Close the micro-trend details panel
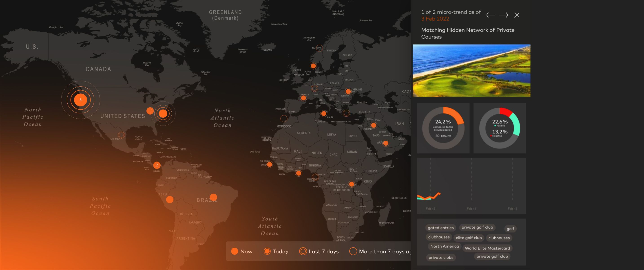 click(x=517, y=15)
